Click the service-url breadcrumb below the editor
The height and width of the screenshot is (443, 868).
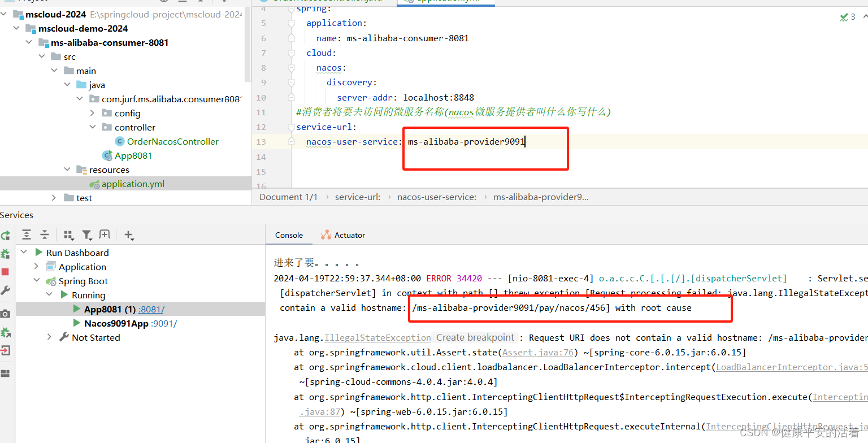tap(357, 197)
